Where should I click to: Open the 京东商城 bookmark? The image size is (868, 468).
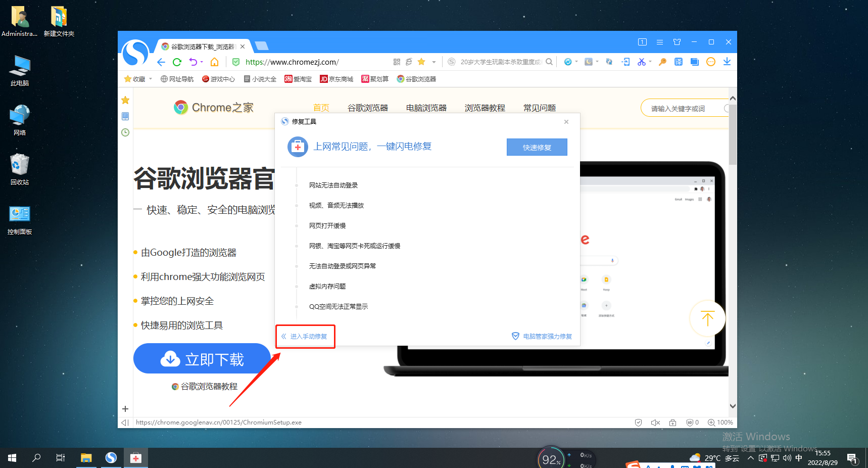336,79
